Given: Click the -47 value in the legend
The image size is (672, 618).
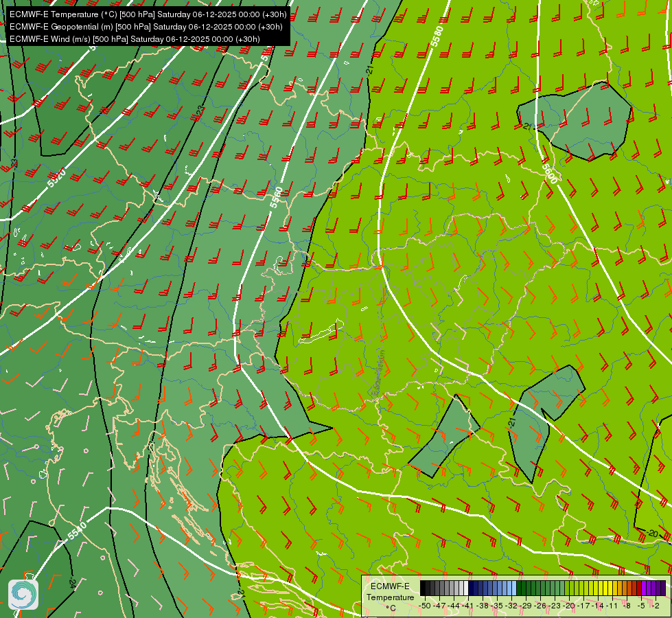Looking at the screenshot, I should coord(439,606).
